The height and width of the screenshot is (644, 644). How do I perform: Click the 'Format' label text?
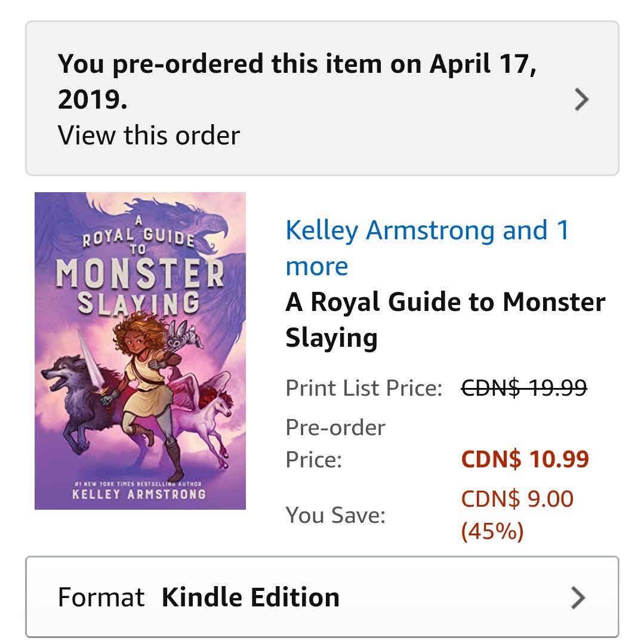tap(101, 597)
